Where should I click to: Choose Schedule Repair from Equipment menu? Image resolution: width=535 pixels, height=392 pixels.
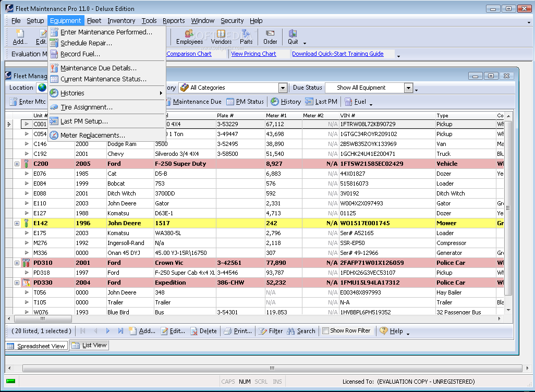coord(107,43)
